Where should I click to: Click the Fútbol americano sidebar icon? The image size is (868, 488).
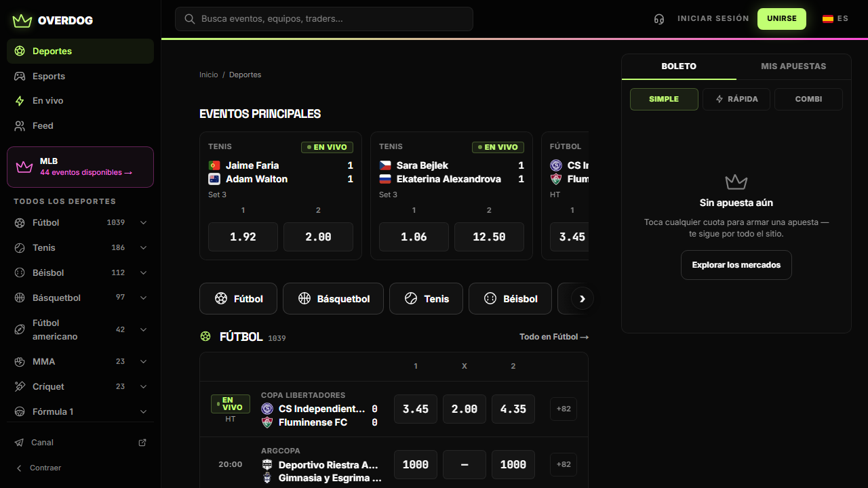coord(20,329)
